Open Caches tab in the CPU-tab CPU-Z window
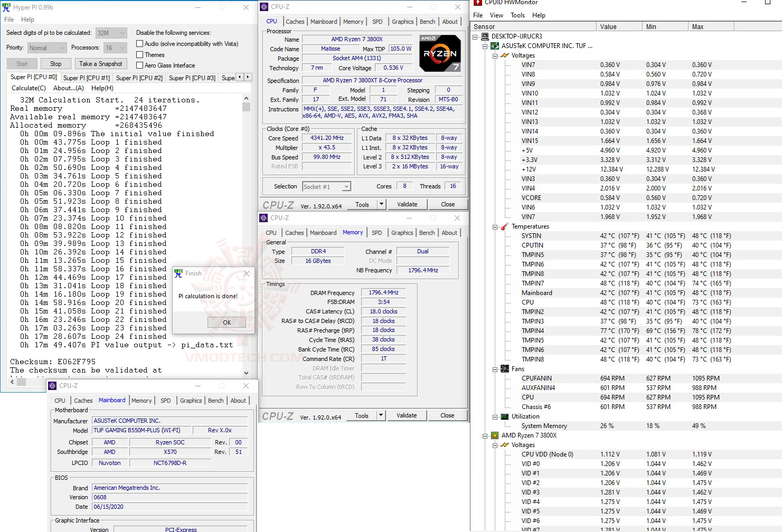 click(x=295, y=22)
